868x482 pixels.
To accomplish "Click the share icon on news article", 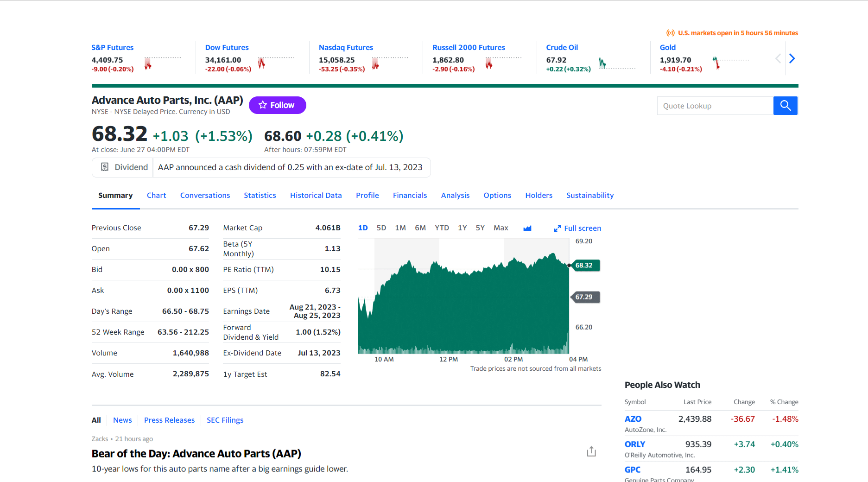I will (x=591, y=451).
